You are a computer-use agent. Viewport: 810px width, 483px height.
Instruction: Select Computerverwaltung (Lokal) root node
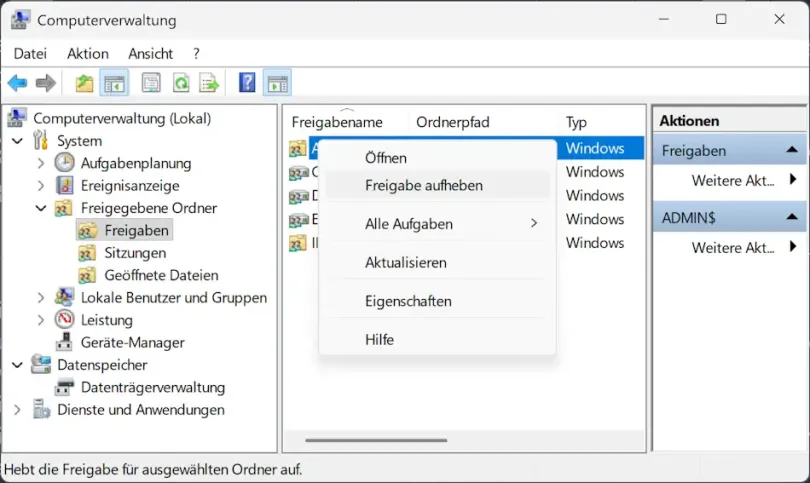coord(122,118)
